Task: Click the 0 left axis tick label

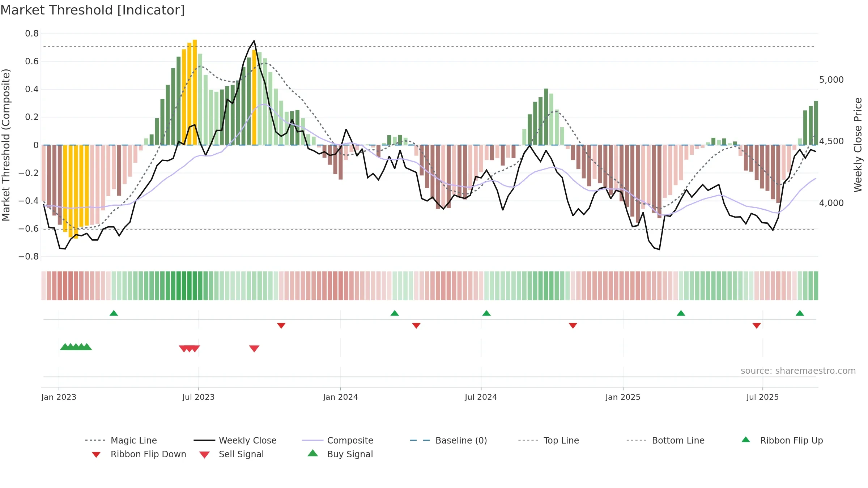Action: 36,145
